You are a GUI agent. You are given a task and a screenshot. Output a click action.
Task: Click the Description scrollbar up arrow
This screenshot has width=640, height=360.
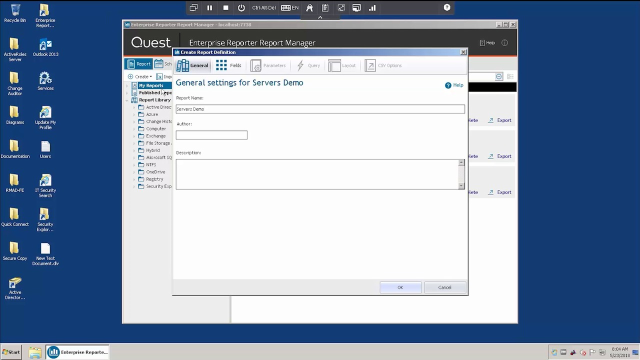(x=461, y=162)
